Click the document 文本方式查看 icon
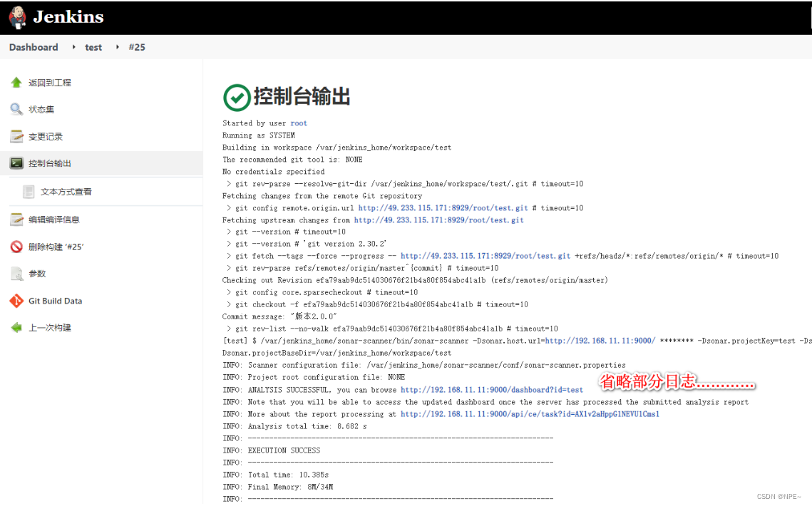812x506 pixels. [x=29, y=192]
